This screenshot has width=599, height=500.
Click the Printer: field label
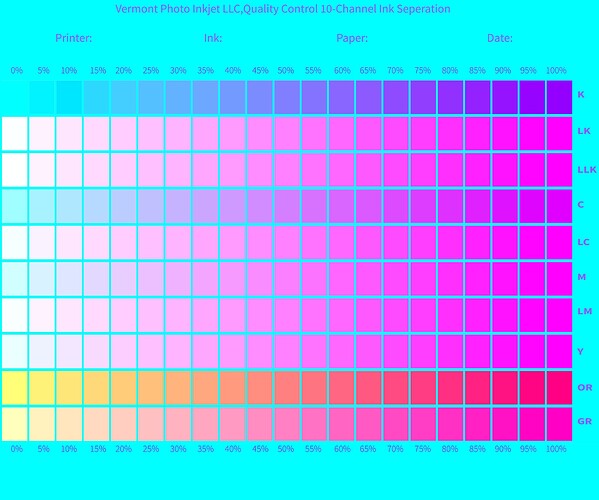74,38
